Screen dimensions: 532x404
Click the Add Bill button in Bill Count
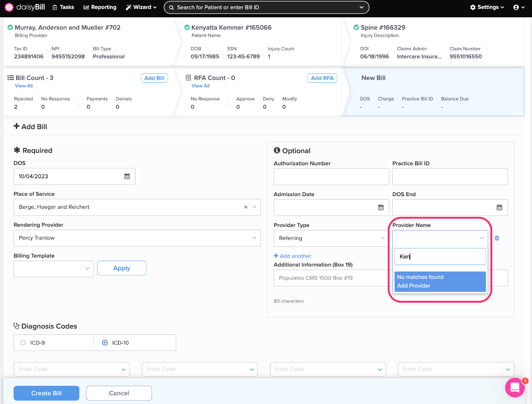154,78
